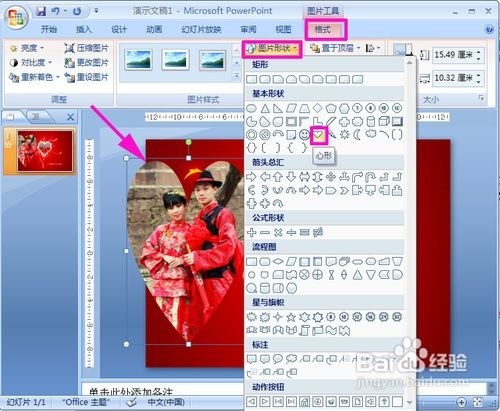This screenshot has height=411, width=500.
Task: Select the Oval Callout under 标注
Action: 278,359
